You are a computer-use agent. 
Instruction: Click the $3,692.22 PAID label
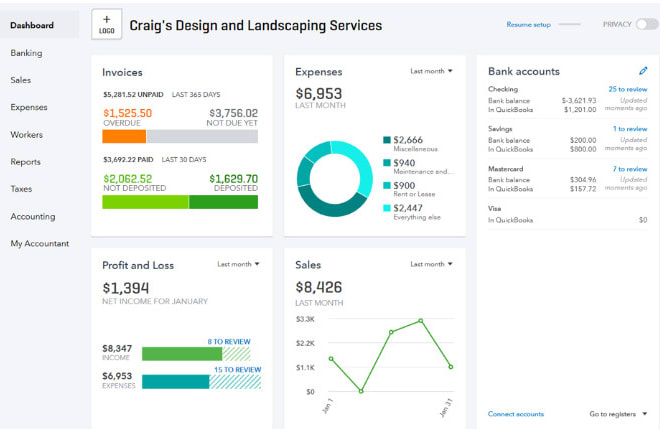[x=128, y=160]
